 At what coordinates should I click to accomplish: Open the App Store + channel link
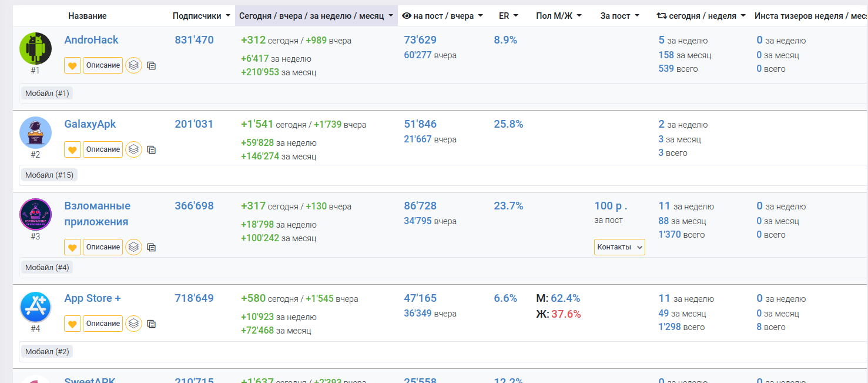click(92, 298)
